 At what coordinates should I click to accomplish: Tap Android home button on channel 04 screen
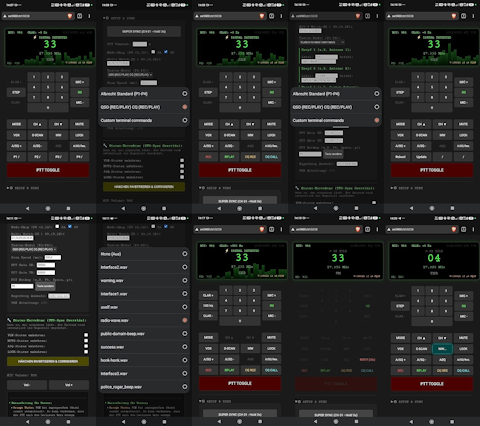[432, 421]
